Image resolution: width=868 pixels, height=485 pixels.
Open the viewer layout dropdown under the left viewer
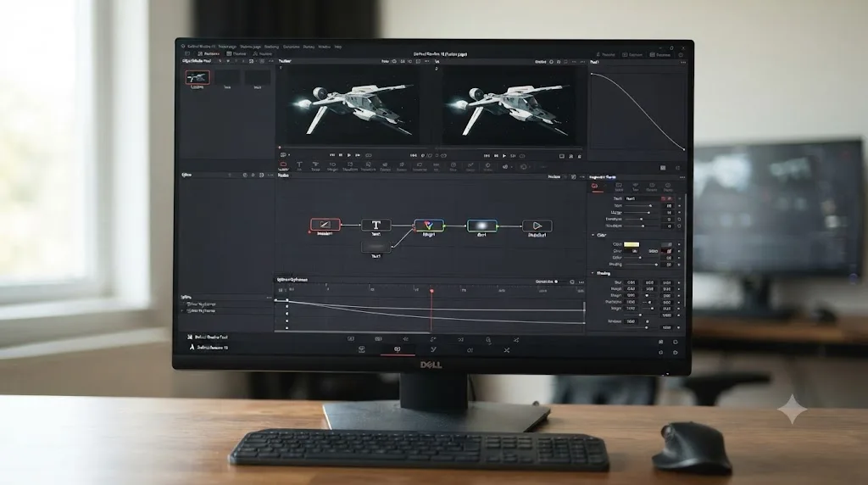coord(285,155)
